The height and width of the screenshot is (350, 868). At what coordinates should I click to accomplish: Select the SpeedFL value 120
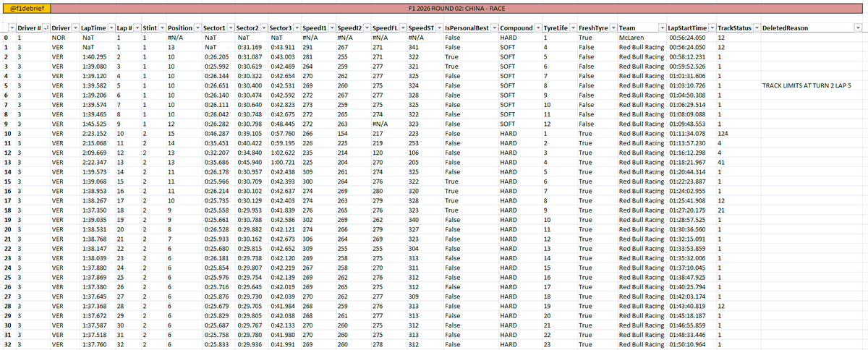coord(377,153)
